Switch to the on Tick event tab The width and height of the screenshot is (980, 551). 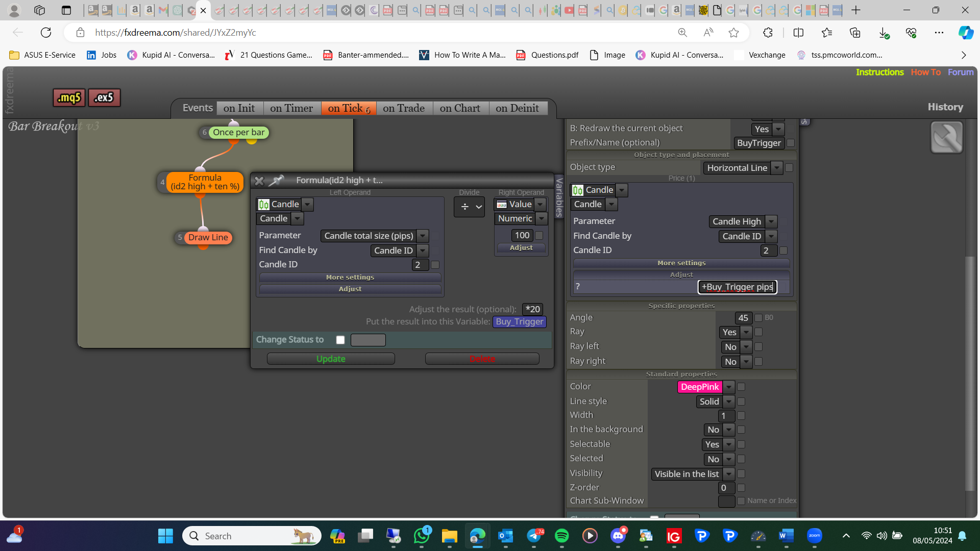(349, 108)
